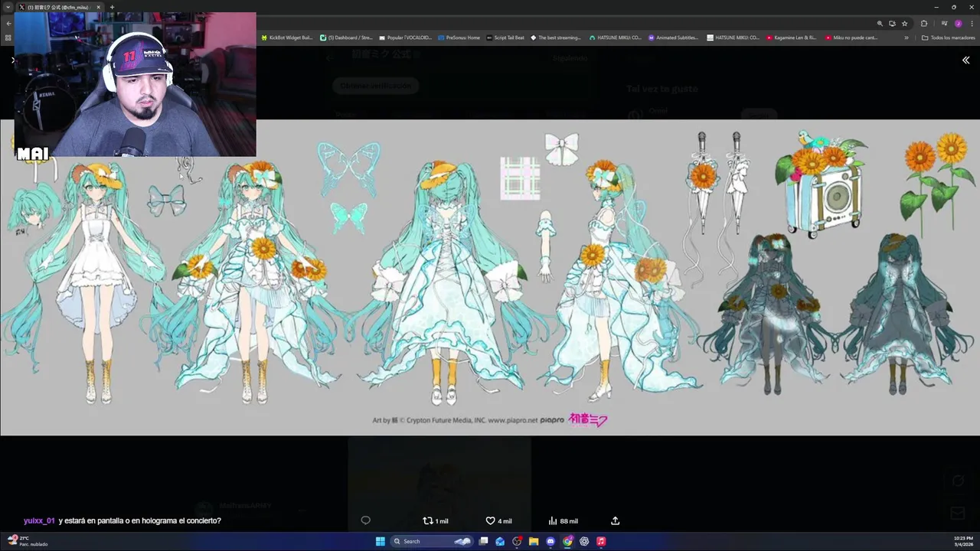The image size is (980, 551).
Task: Open the Chrome profile avatar
Action: 959,24
